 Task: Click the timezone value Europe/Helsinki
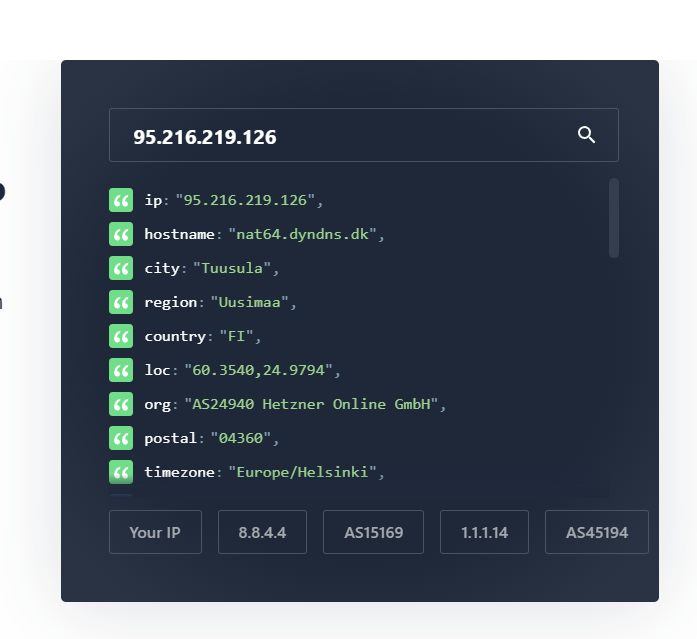pyautogui.click(x=302, y=472)
